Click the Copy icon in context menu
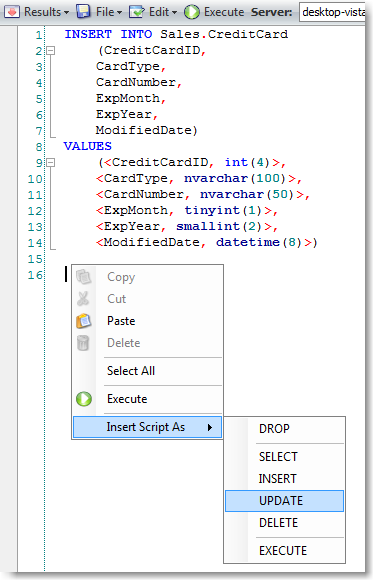This screenshot has height=580, width=373. [x=84, y=277]
